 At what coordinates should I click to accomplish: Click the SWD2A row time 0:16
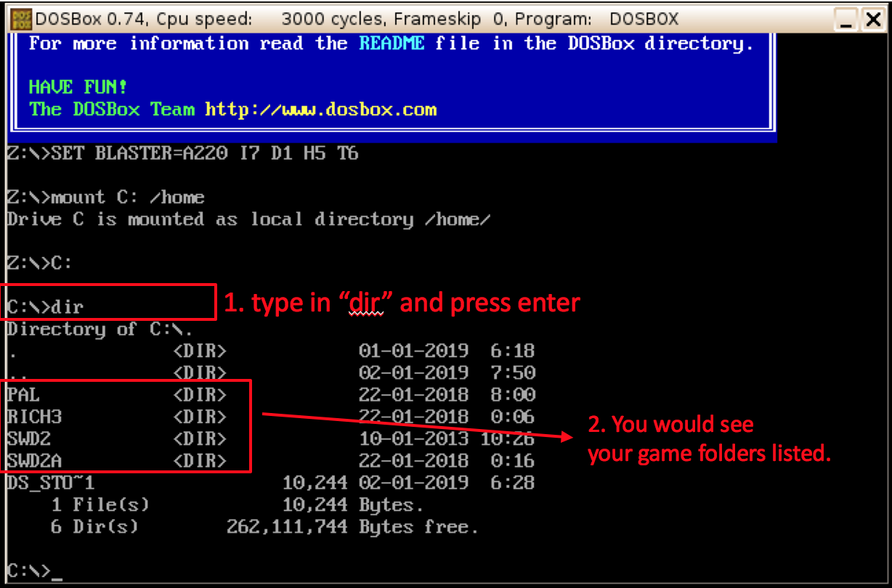point(513,460)
